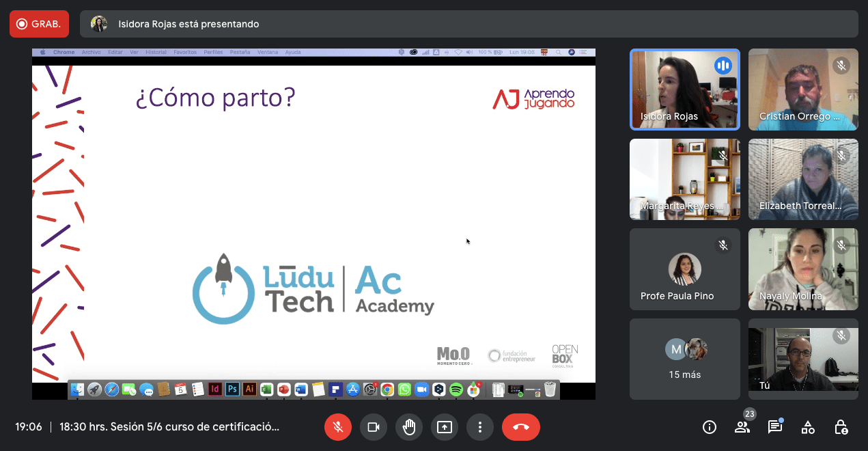Open Launchpad from the shared Dock
The width and height of the screenshot is (868, 451).
[94, 389]
